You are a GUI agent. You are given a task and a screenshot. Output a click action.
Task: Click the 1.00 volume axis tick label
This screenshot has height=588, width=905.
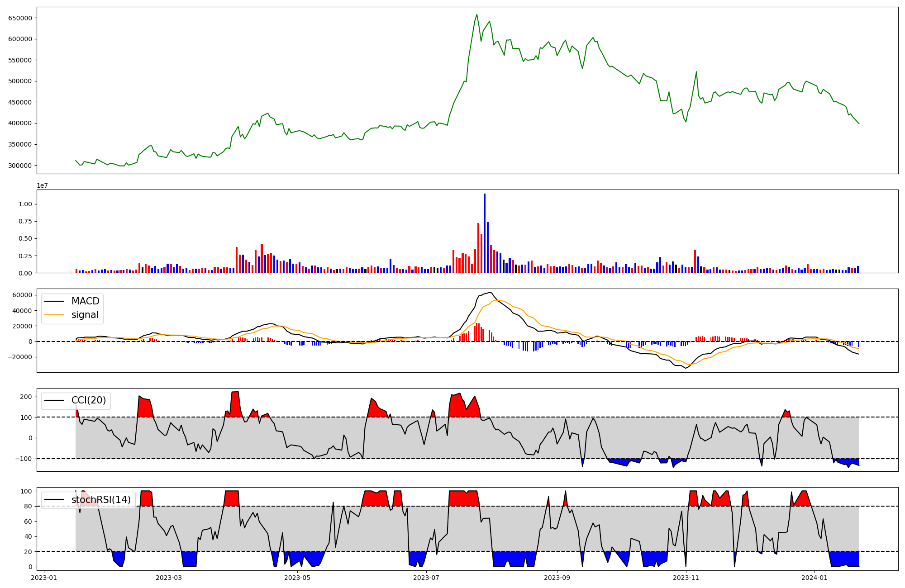(25, 204)
